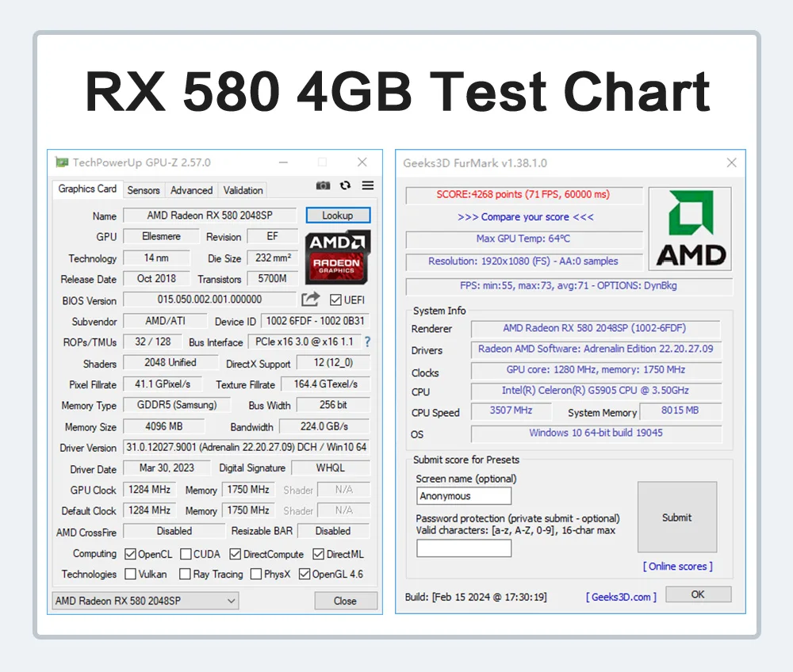Click the Release Date Oct 2018 value
This screenshot has height=672, width=793.
tap(157, 278)
